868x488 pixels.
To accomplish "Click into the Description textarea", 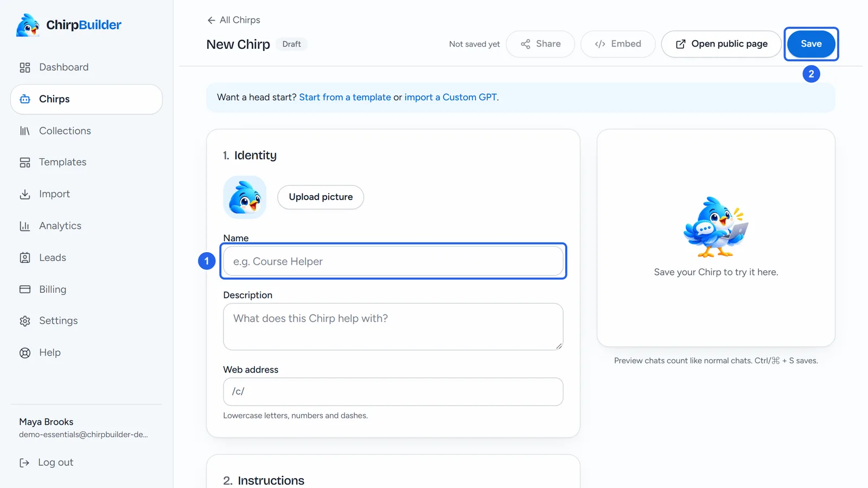I will (x=393, y=326).
